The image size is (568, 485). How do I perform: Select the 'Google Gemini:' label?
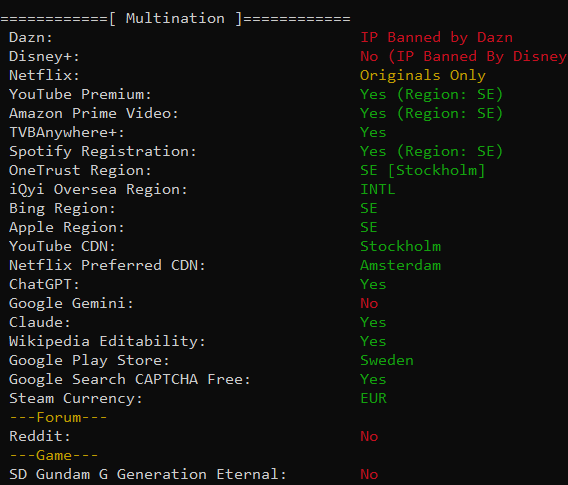[71, 303]
